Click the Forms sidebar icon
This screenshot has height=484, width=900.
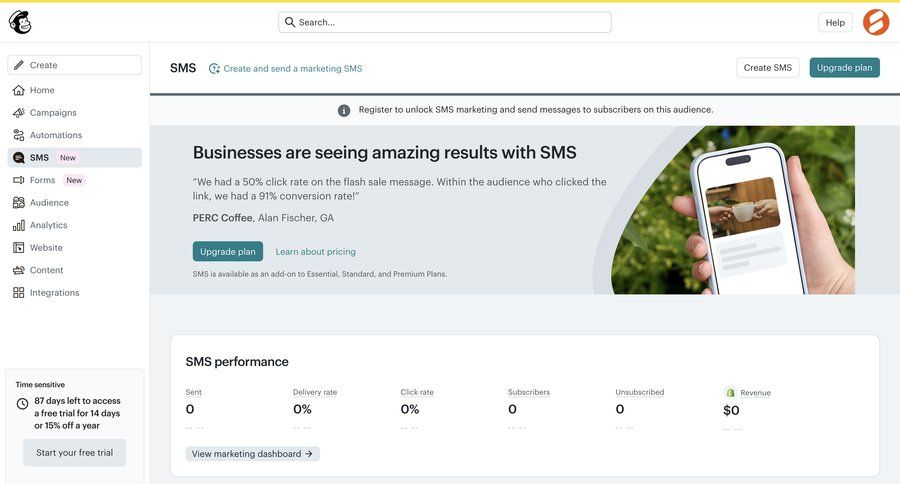click(19, 180)
